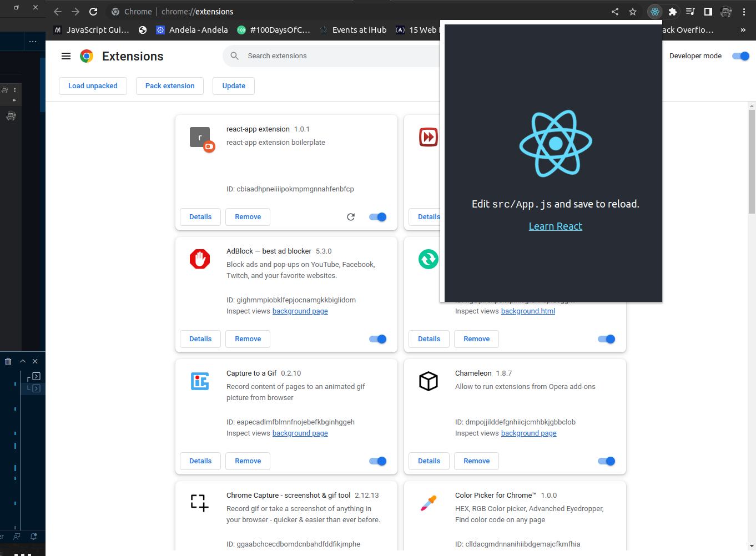
Task: Open the three-dots menu in left window
Action: tap(33, 42)
